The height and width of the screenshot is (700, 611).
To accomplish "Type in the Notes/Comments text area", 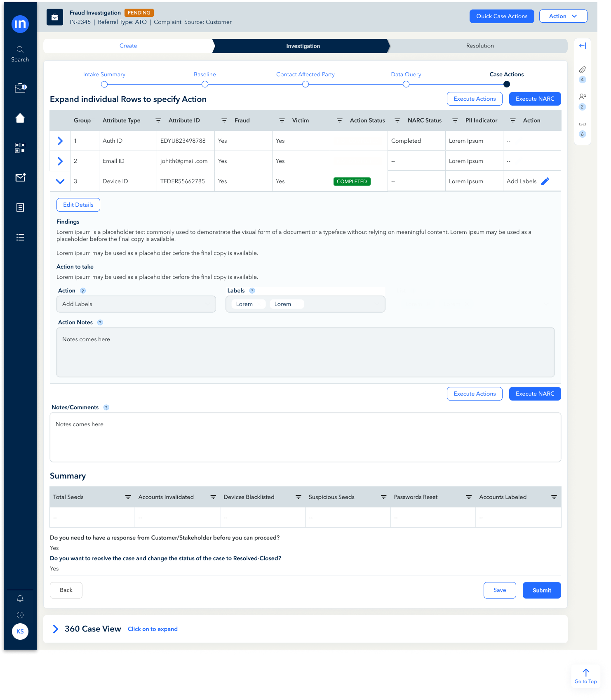I will [305, 437].
